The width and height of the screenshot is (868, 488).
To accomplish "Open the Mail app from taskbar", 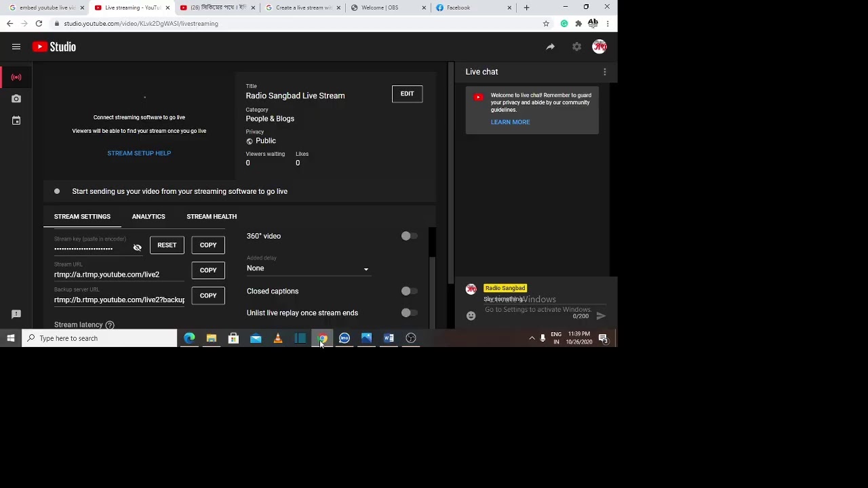I will tap(256, 338).
